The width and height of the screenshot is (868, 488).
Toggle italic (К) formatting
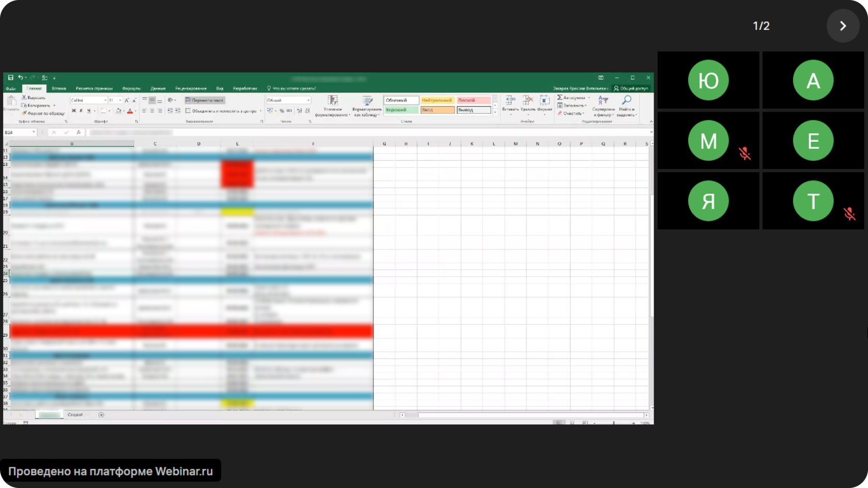pos(81,111)
